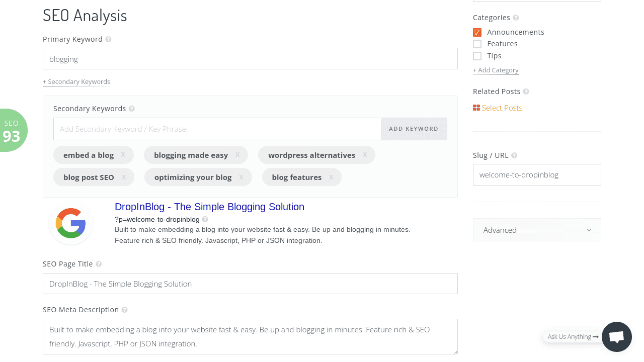
Task: Focus the Primary Keyword input field
Action: (x=250, y=59)
